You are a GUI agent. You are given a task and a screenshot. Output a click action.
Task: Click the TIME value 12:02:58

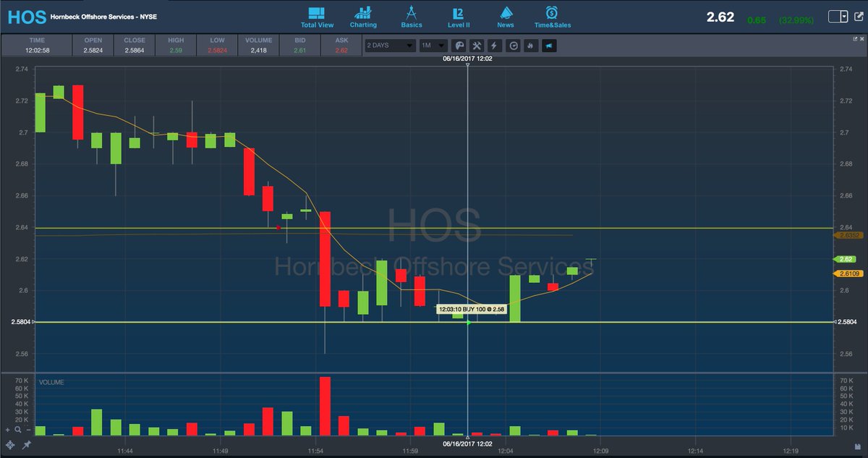pyautogui.click(x=36, y=51)
